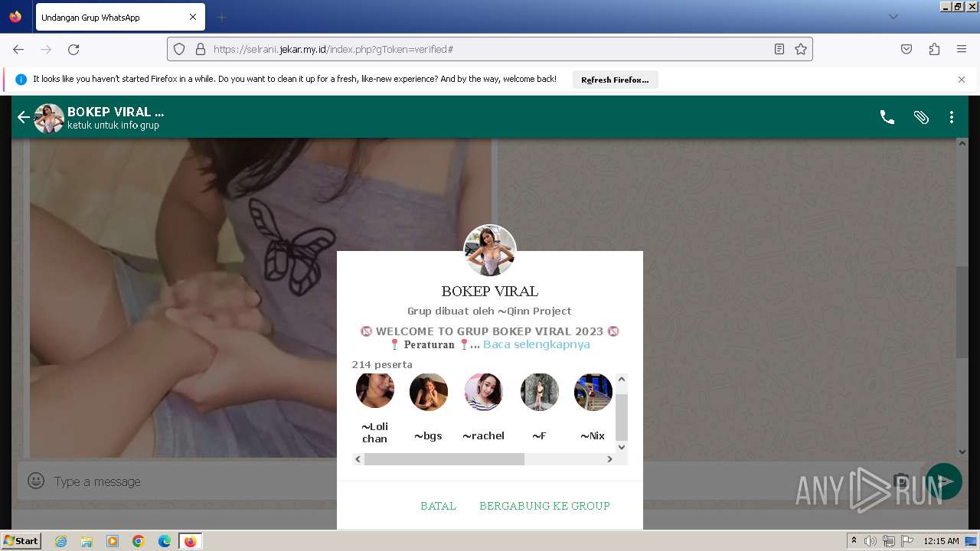This screenshot has height=551, width=980.
Task: Dismiss the Firefox notification bar
Action: pyautogui.click(x=962, y=80)
